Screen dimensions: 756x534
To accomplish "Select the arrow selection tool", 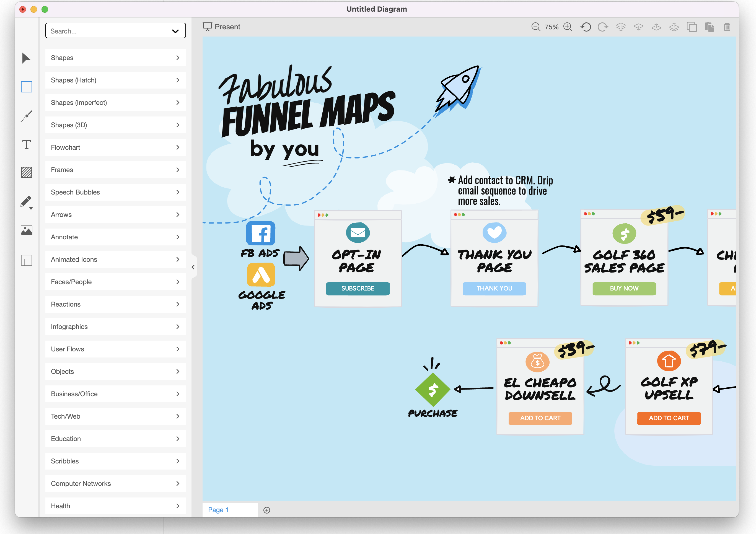I will click(x=26, y=58).
